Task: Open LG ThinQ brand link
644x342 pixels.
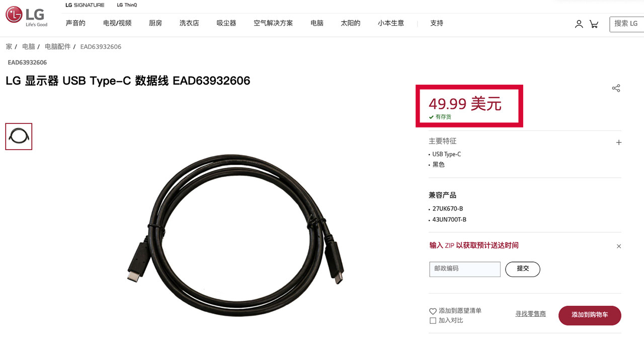Action: [127, 5]
